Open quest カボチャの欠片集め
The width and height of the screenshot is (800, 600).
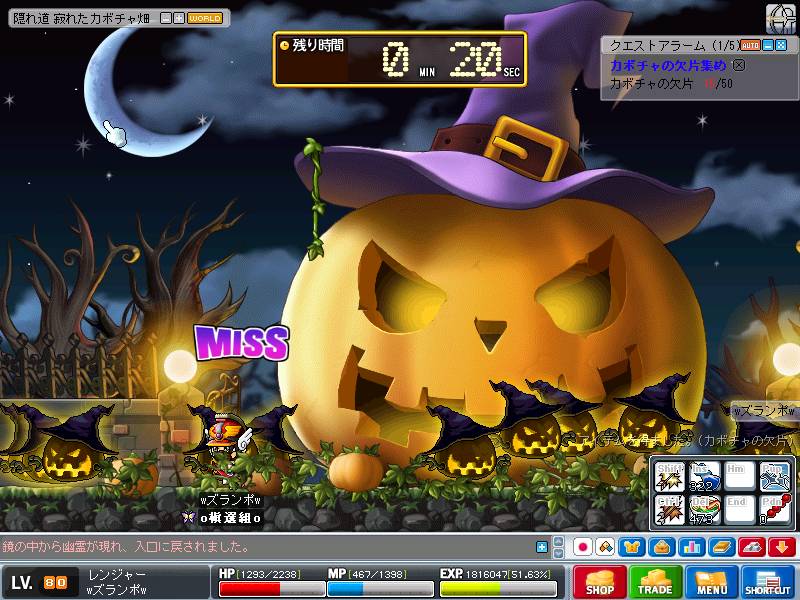(668, 65)
